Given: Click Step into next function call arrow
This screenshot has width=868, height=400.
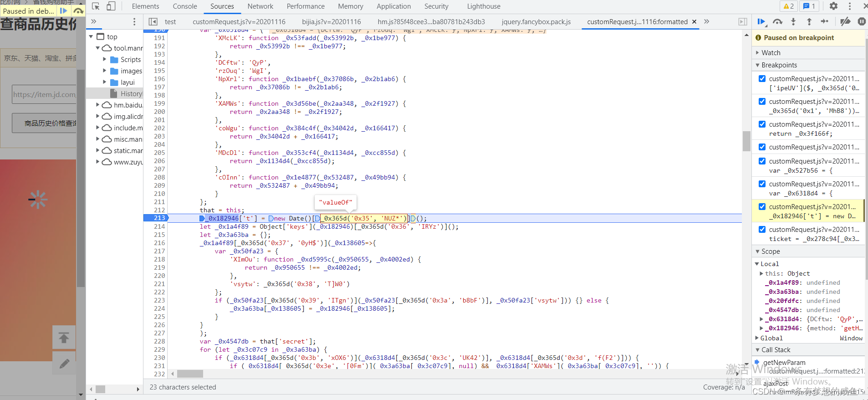Looking at the screenshot, I should 793,21.
